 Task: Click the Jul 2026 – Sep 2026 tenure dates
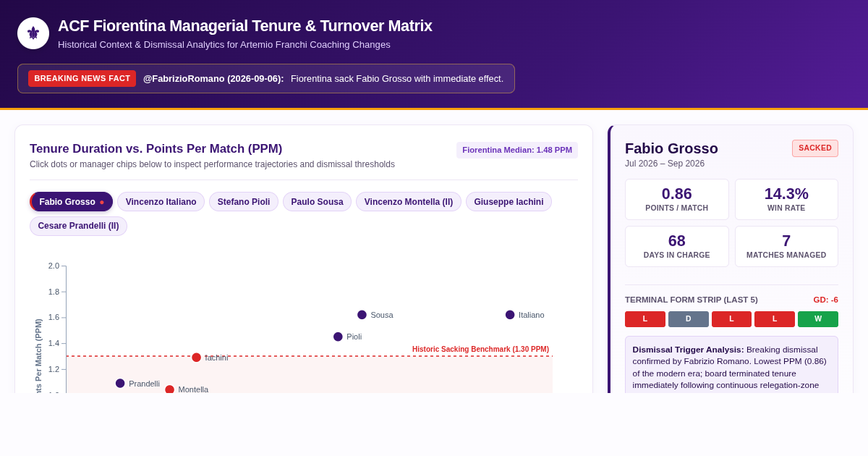[665, 164]
